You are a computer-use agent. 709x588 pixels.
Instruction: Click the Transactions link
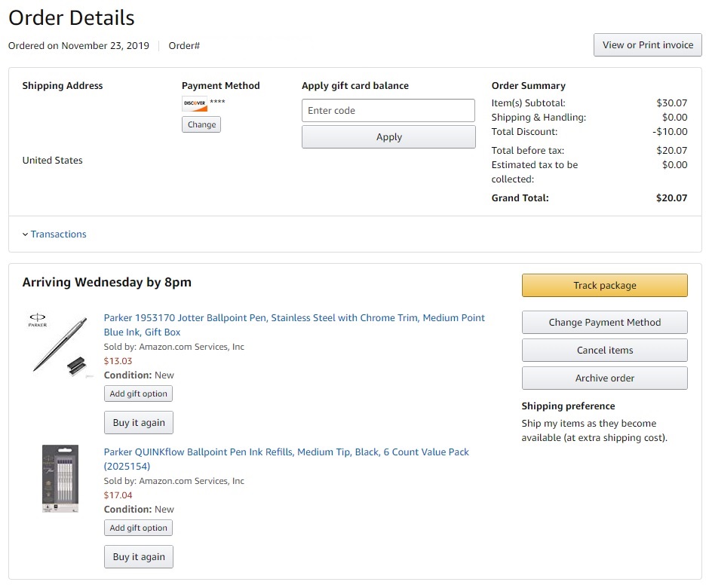(58, 234)
